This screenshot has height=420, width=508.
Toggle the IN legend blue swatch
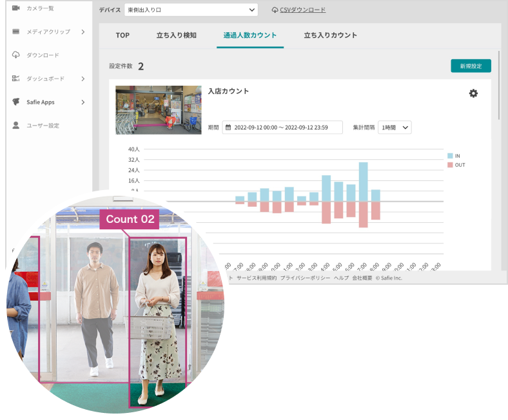[x=450, y=156]
